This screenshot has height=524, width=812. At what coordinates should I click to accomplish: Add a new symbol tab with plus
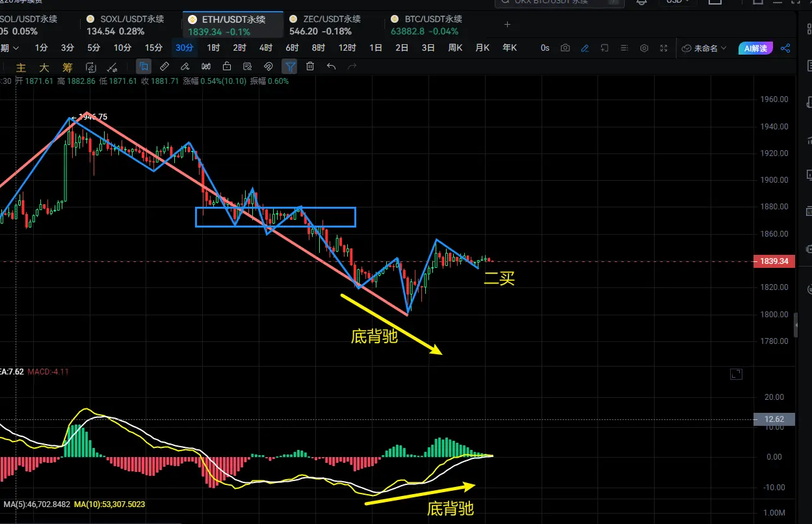click(508, 25)
